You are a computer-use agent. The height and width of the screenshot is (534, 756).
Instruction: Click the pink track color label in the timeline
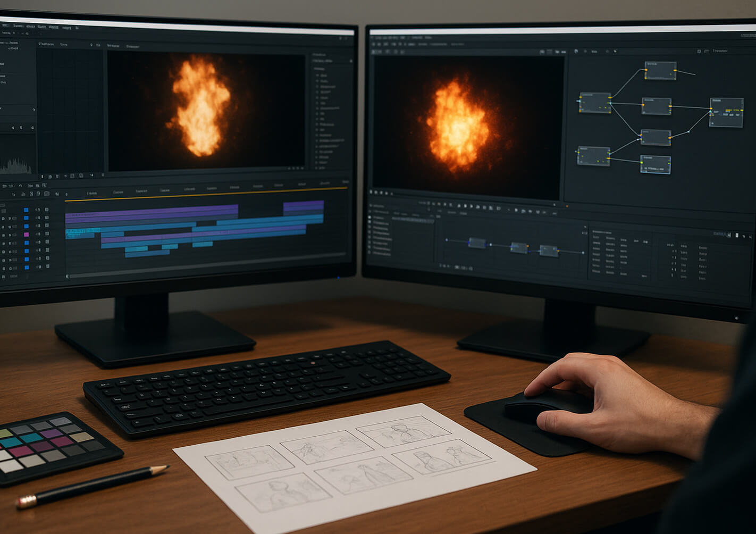click(x=26, y=235)
